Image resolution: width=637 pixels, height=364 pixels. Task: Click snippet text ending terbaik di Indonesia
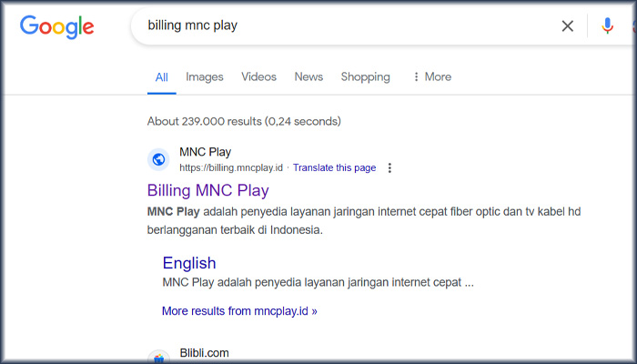pos(364,220)
